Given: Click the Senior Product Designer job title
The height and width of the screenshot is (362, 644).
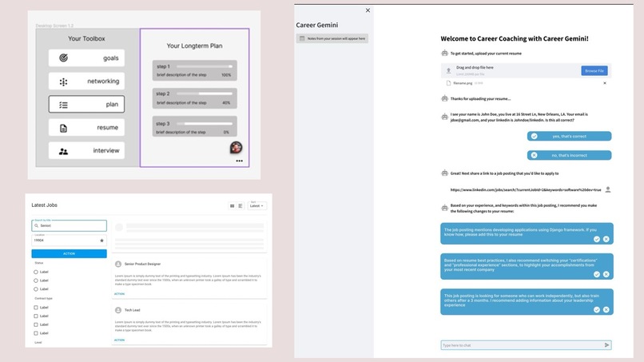Looking at the screenshot, I should [x=142, y=264].
